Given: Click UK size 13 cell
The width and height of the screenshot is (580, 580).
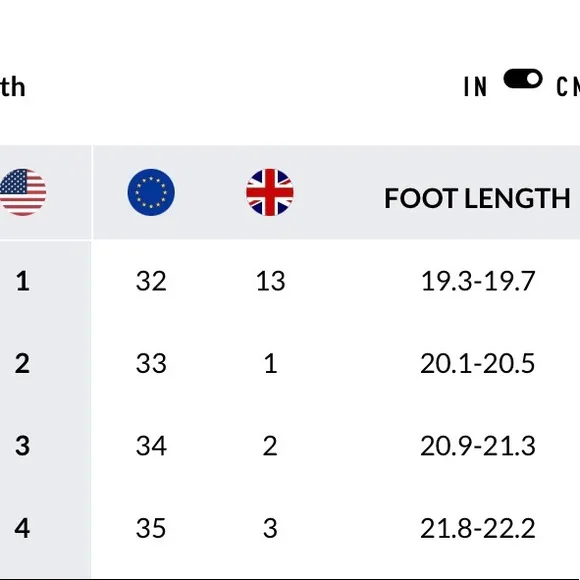Looking at the screenshot, I should 270,281.
